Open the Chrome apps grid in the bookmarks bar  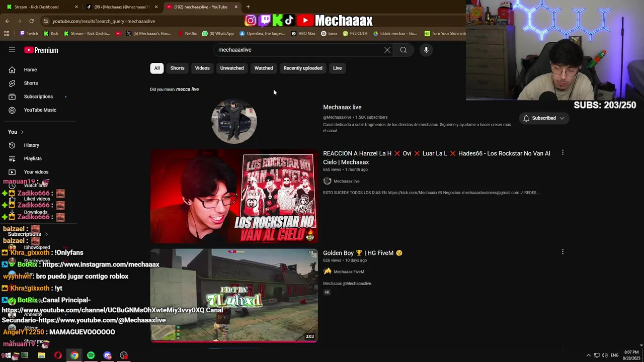coord(7,34)
